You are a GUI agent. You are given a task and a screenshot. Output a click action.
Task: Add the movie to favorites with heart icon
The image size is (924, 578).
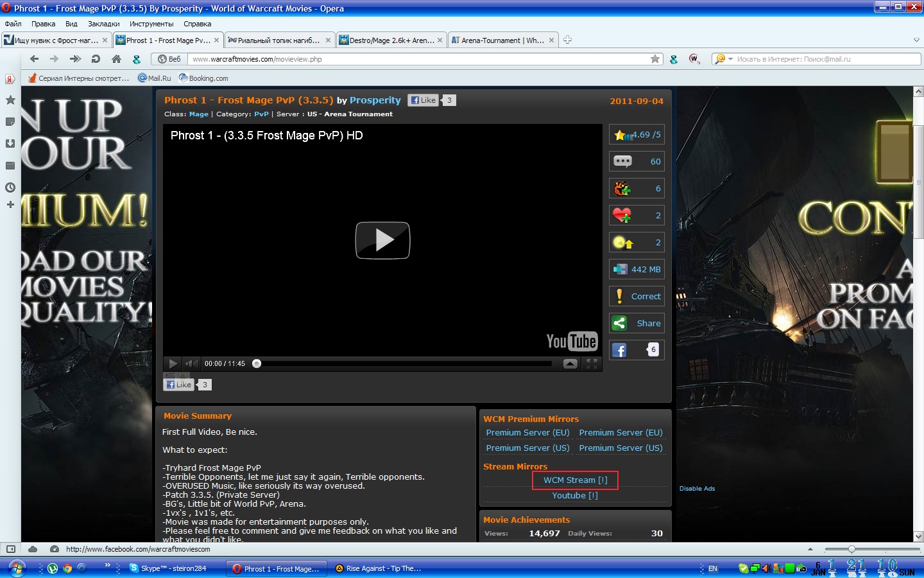click(x=622, y=216)
